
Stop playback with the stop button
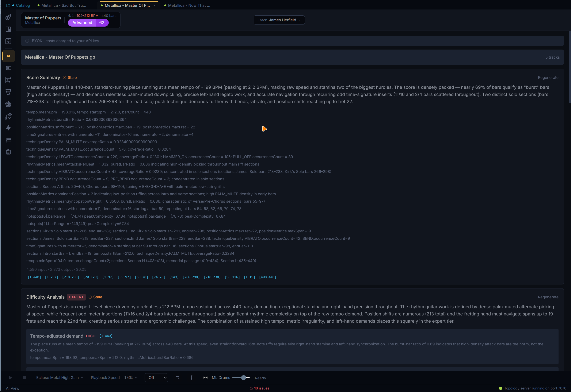24,378
